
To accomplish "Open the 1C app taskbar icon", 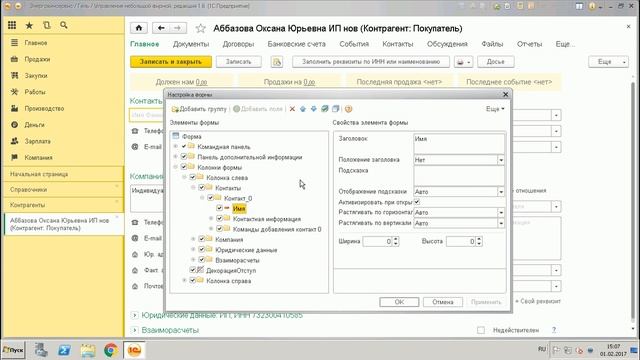I will tap(134, 350).
